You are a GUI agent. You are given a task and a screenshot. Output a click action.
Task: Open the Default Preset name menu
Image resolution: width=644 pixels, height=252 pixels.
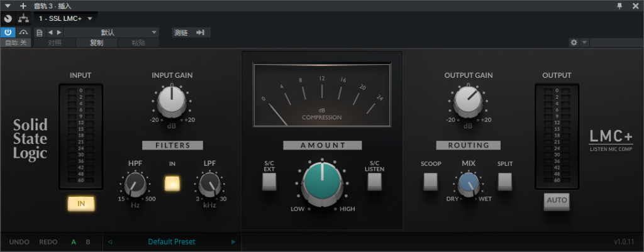tap(172, 242)
